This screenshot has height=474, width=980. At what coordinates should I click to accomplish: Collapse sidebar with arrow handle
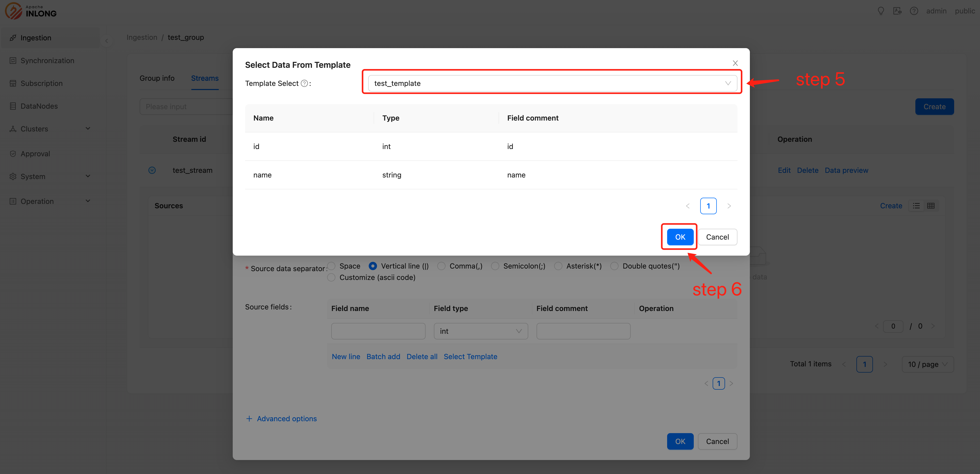tap(107, 41)
